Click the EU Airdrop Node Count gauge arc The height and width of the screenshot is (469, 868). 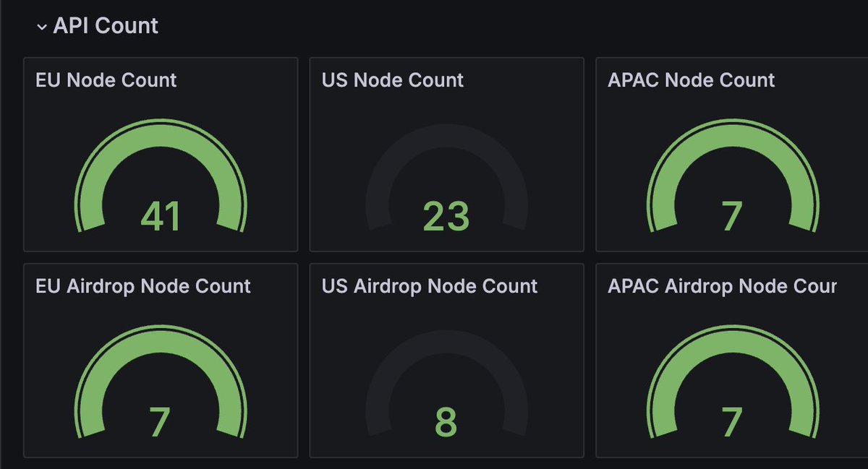[x=161, y=342]
